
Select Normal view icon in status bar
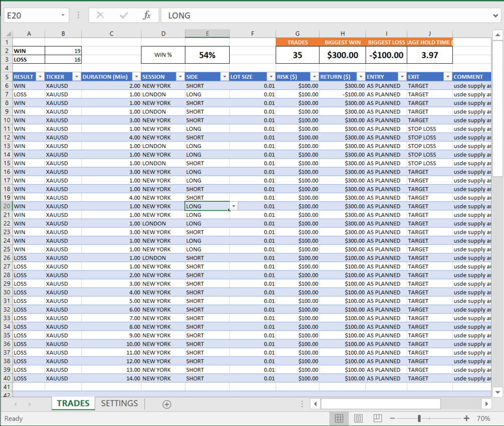tap(339, 418)
